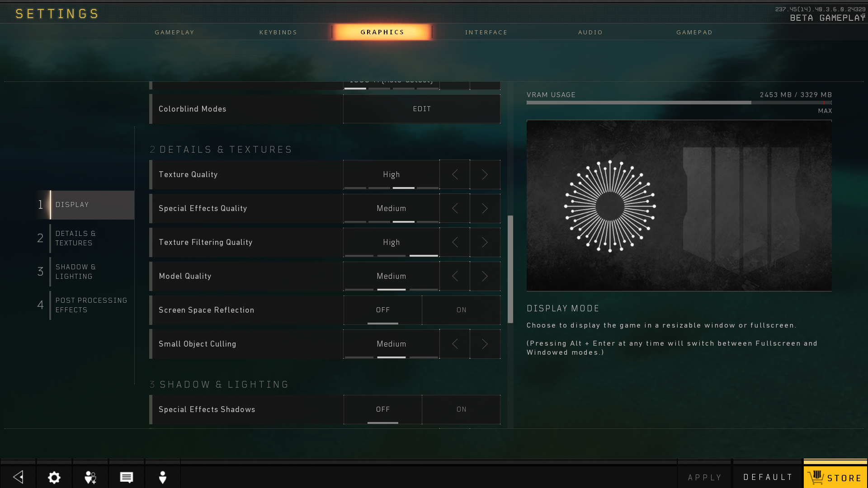Switch to the Audio tab

click(x=590, y=32)
